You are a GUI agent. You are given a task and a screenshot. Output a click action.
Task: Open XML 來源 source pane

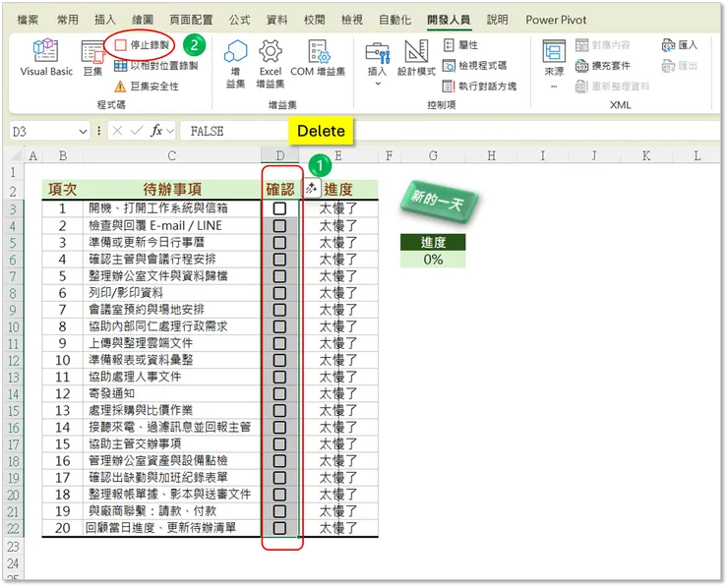click(x=554, y=64)
